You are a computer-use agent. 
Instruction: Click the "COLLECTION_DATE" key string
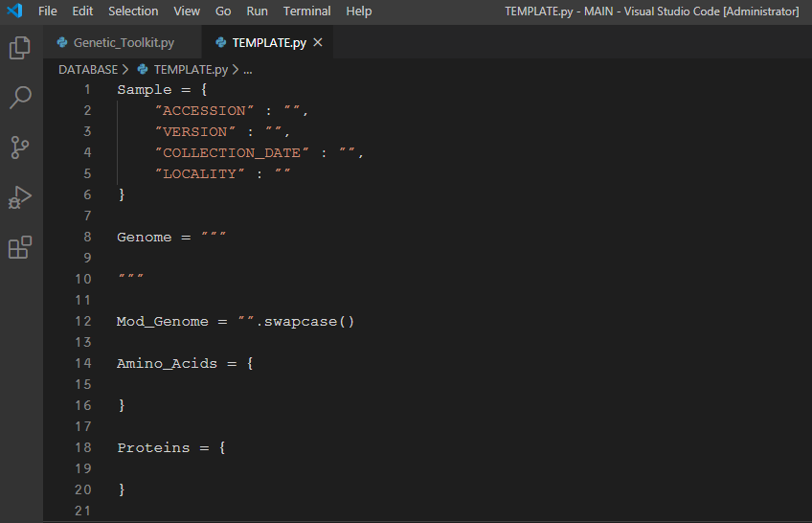point(232,153)
